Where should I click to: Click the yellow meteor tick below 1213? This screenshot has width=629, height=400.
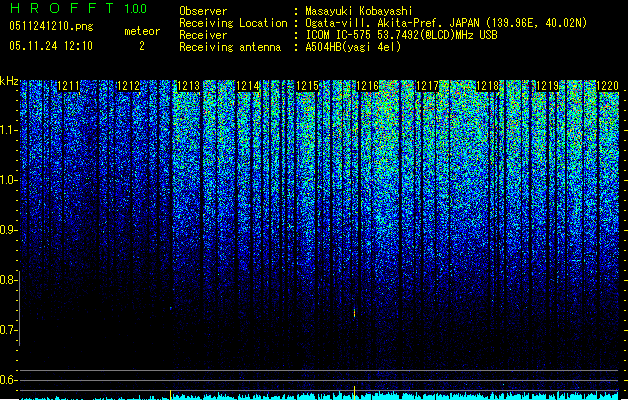point(170,394)
